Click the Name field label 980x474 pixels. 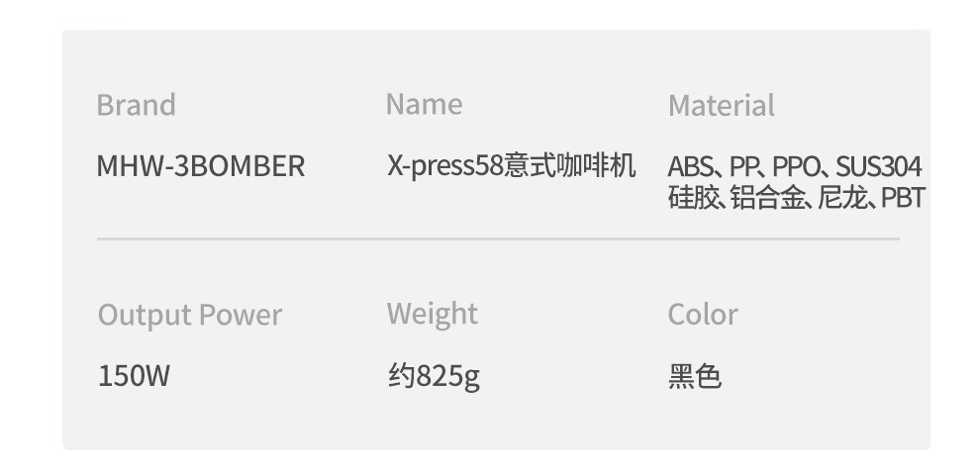[424, 104]
